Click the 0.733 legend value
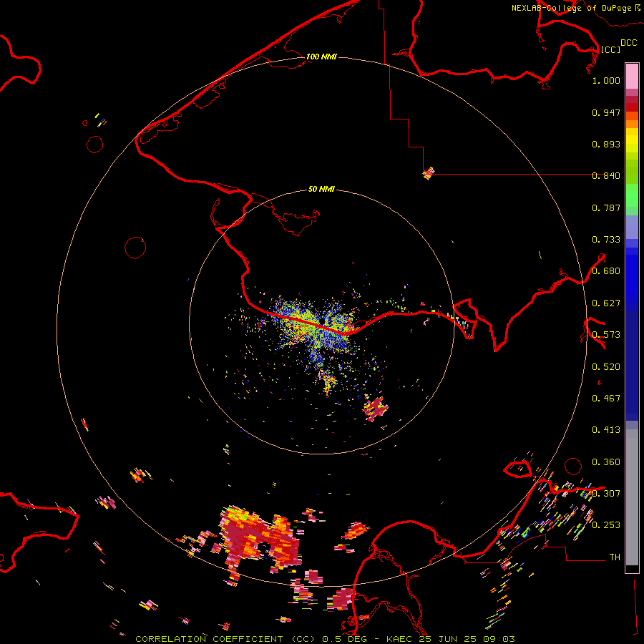Viewport: 644px width, 644px height. coord(606,240)
